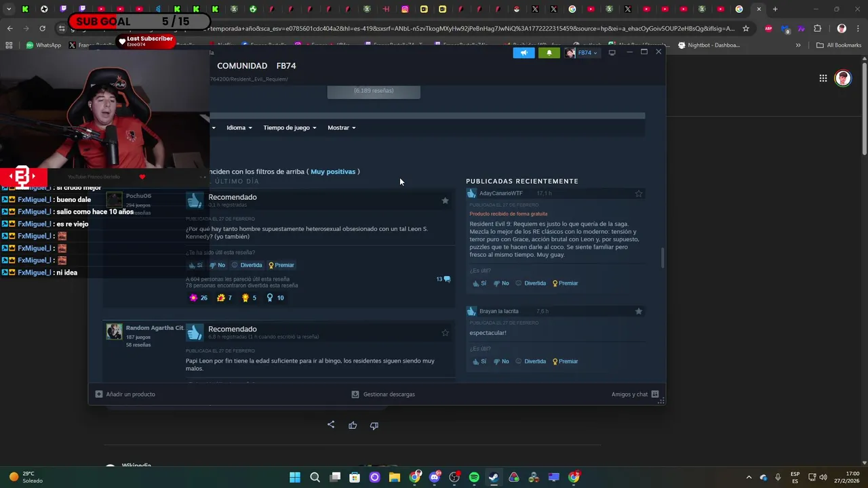Mark the espectacular! review as Divertida
The height and width of the screenshot is (488, 868).
pos(530,361)
